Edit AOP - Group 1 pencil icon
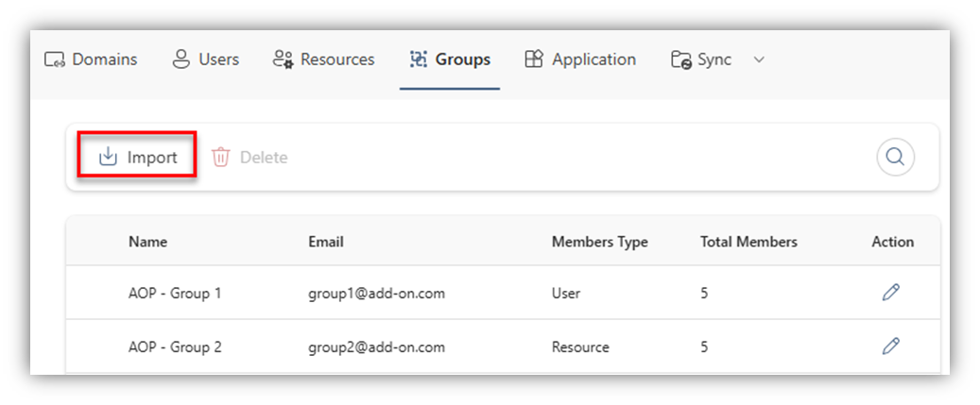Viewport: 980px width, 405px height. pos(890,293)
